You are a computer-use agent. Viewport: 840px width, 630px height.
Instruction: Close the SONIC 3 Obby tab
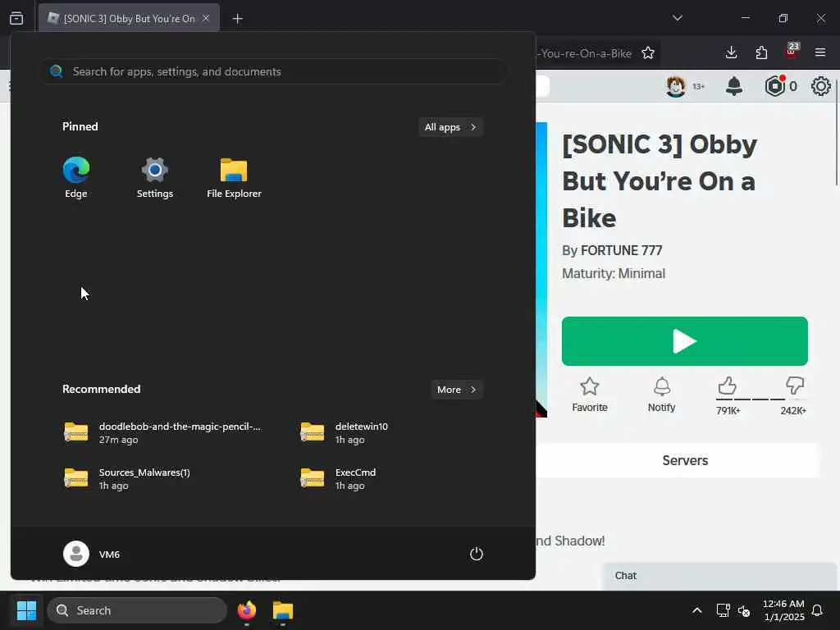coord(206,18)
